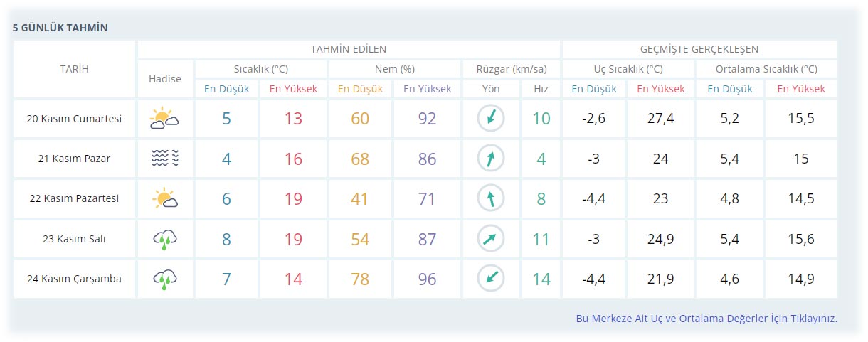Click the Hadise column header
Viewport: 868px width, 342px height.
pyautogui.click(x=164, y=79)
